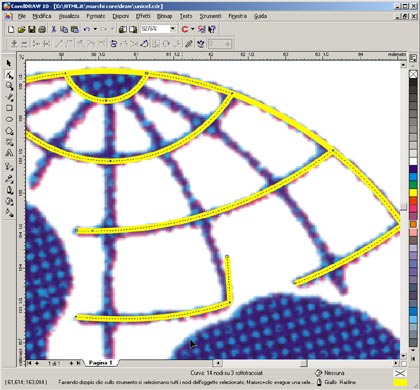Click the horizontal scrollbar left arrow

point(218,363)
